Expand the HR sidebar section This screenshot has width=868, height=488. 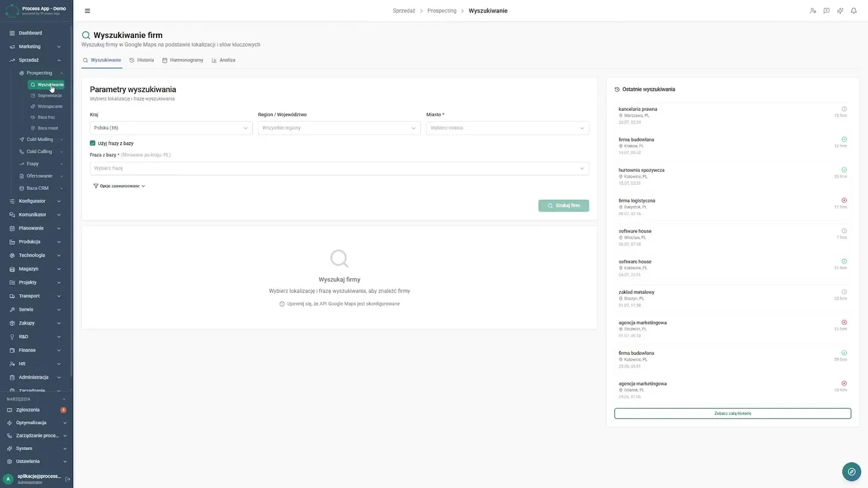click(x=36, y=364)
